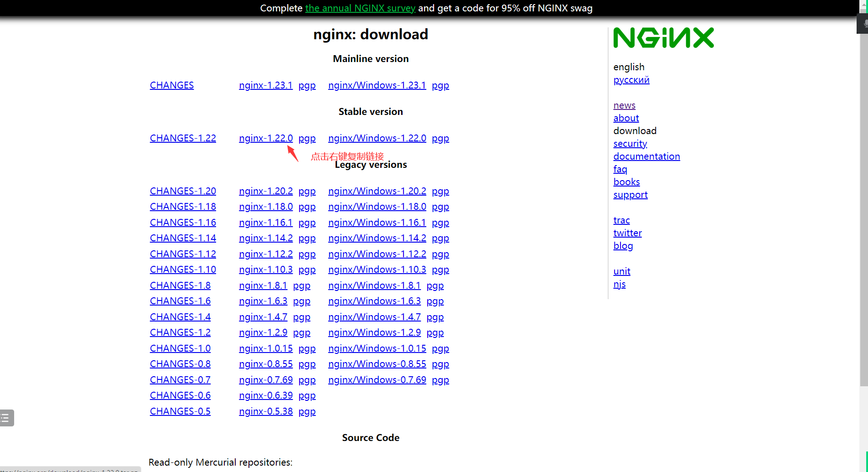Screen dimensions: 868x472
Task: Open the mainline CHANGES link
Action: [172, 85]
